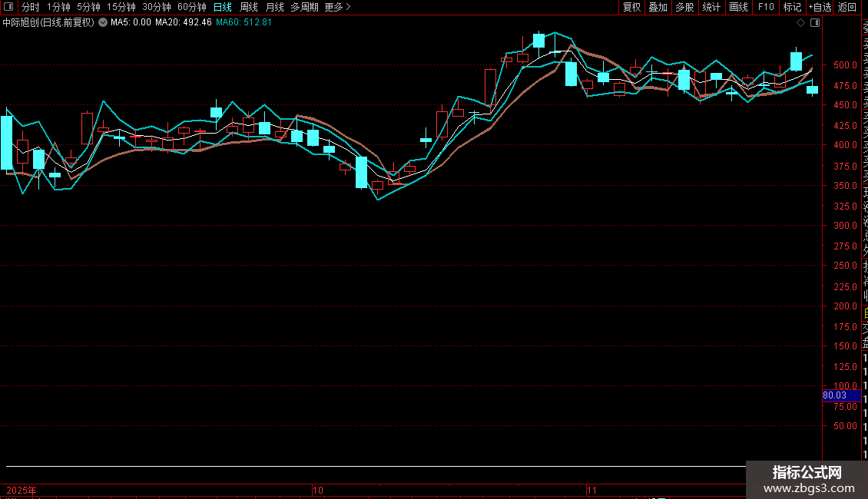Click the 中际旭创(日线.前复权) title
This screenshot has height=499, width=868.
[48, 23]
